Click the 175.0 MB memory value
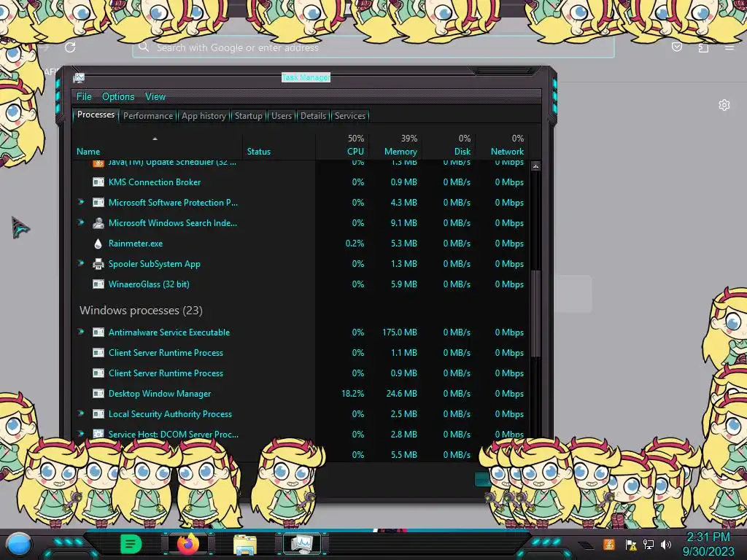The width and height of the screenshot is (747, 560). [x=399, y=332]
